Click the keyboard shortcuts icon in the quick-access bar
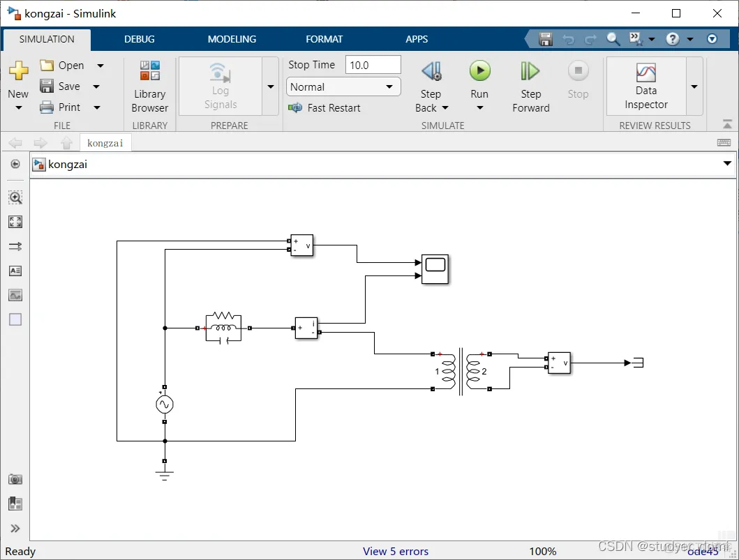This screenshot has height=560, width=739. (635, 38)
